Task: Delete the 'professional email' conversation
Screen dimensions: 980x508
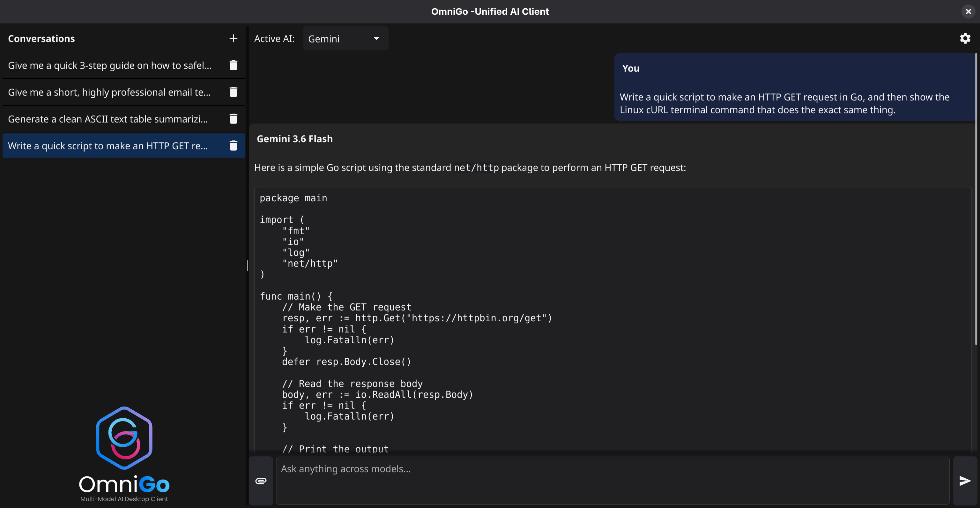Action: click(x=233, y=92)
